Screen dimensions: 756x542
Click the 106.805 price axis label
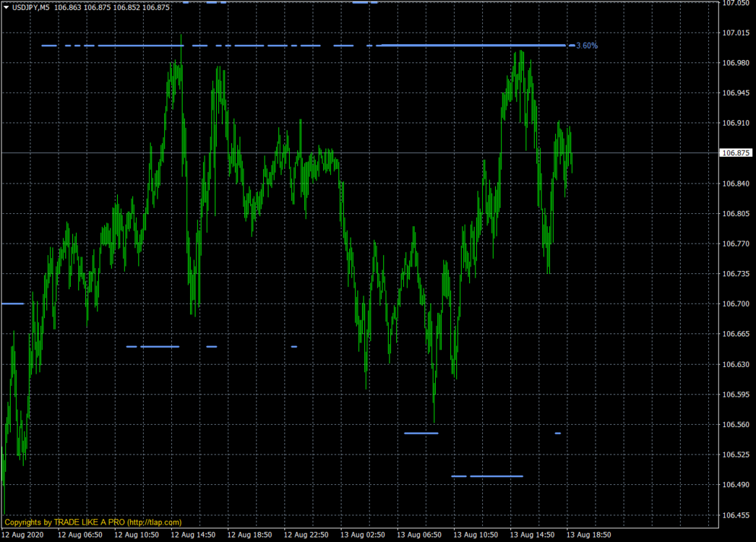[x=736, y=214]
